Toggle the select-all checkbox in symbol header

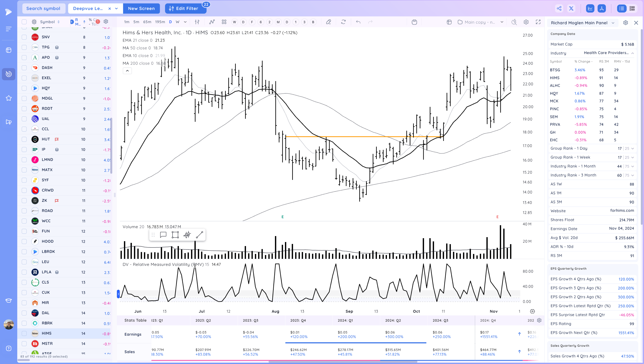click(24, 22)
